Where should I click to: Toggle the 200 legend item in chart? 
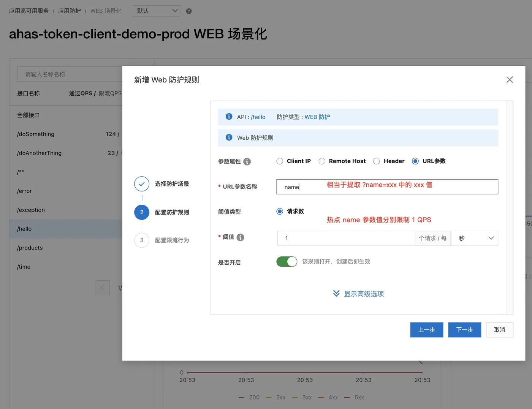pos(249,397)
